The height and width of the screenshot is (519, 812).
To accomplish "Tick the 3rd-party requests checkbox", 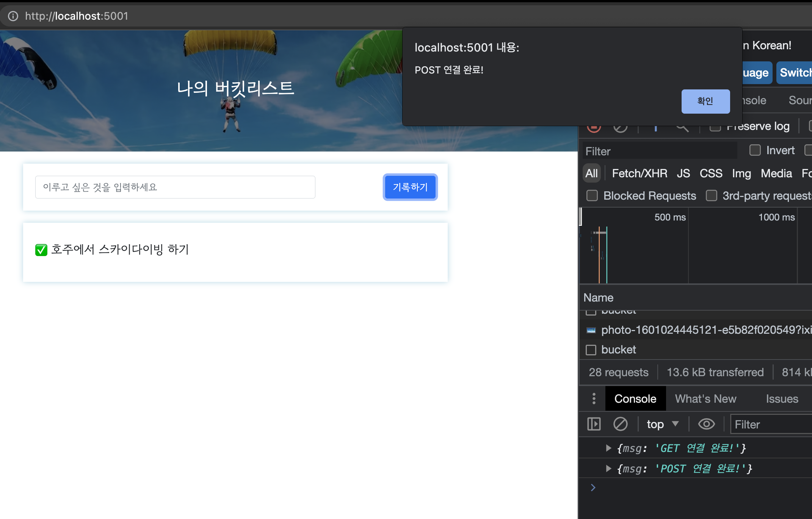I will (711, 195).
